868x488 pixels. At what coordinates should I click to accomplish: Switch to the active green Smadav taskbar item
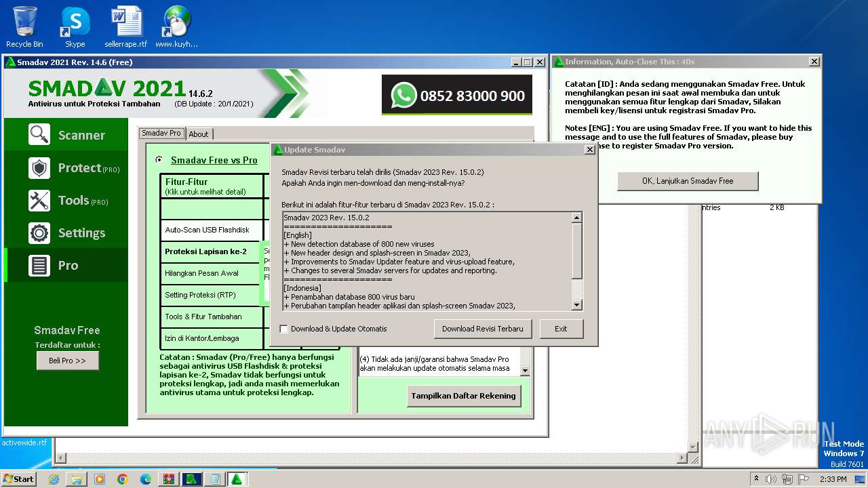pos(237,479)
